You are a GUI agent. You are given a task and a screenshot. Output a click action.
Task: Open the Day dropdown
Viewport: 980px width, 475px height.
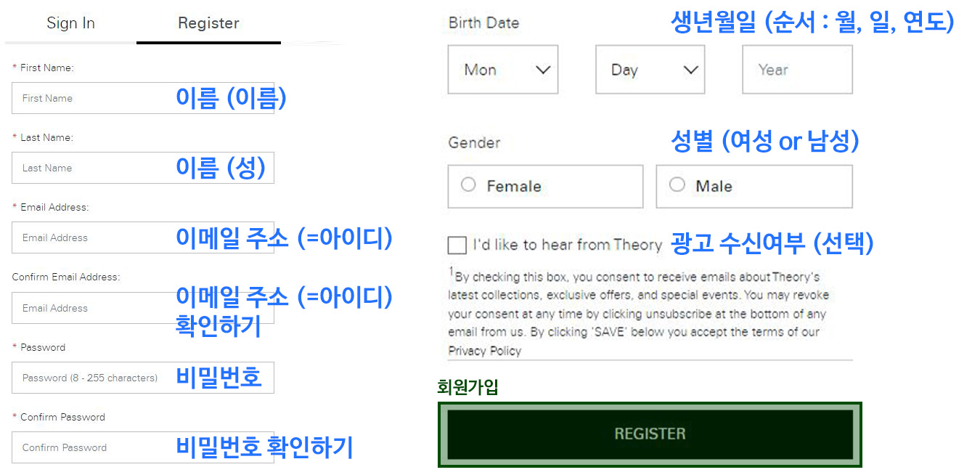click(650, 69)
